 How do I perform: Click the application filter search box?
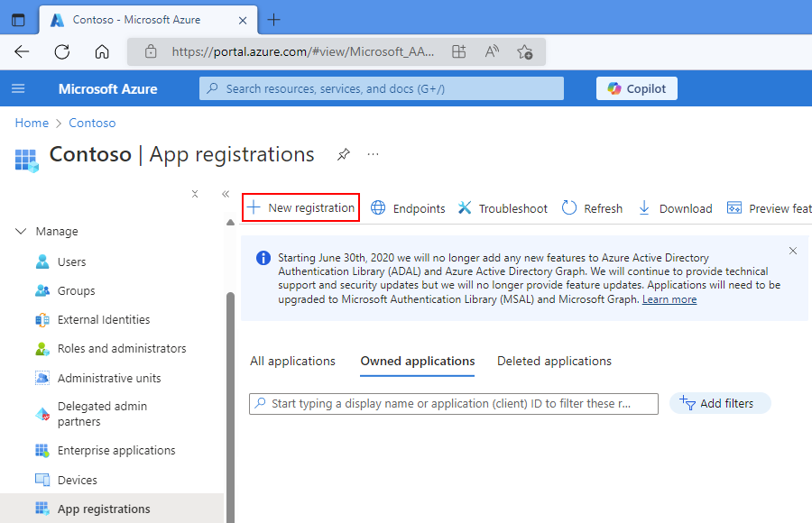(x=453, y=403)
